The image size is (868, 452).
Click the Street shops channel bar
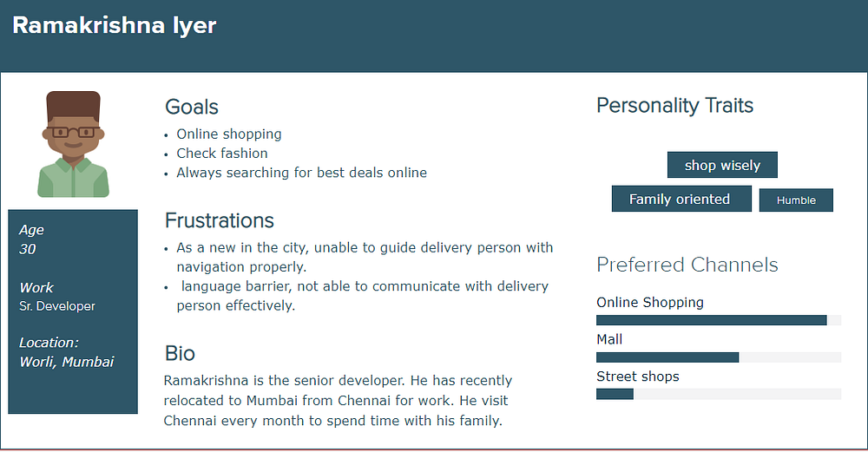(719, 394)
